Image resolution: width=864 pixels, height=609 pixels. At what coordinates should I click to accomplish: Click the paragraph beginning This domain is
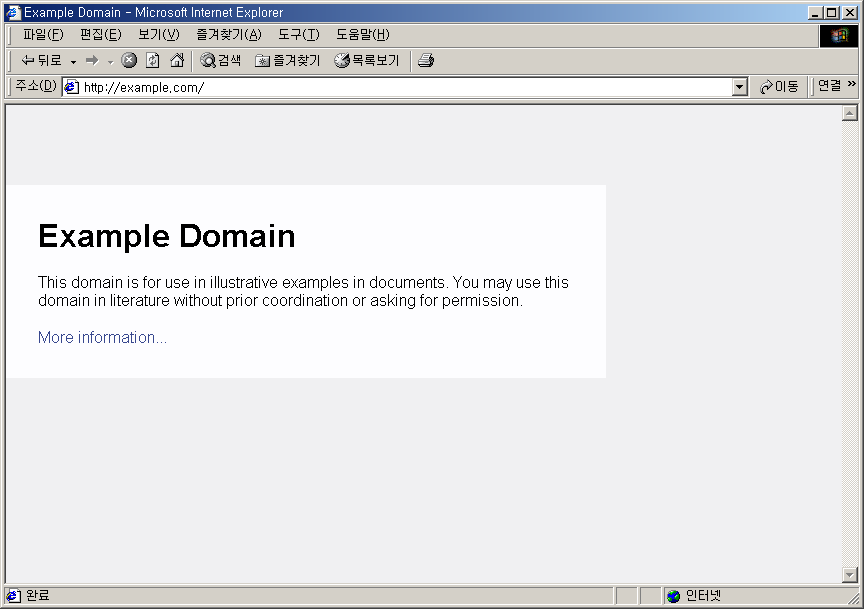tap(303, 291)
